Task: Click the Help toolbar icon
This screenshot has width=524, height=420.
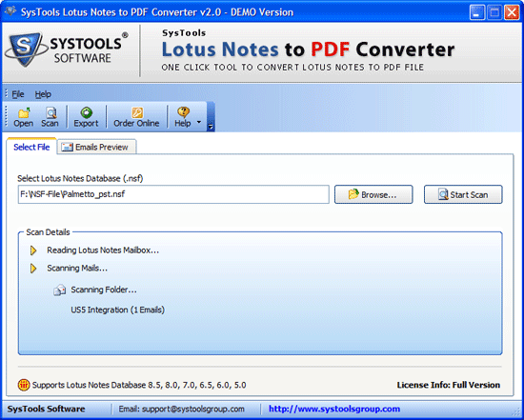Action: click(x=183, y=117)
